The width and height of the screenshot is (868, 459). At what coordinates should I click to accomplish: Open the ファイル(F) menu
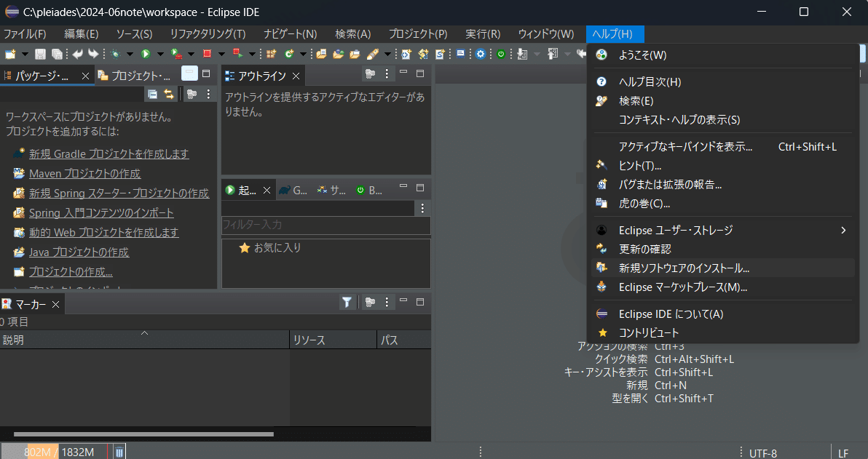click(x=25, y=33)
